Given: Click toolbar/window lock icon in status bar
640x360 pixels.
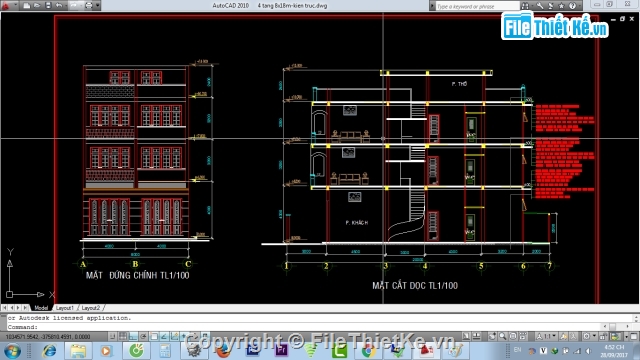Looking at the screenshot, I should click(603, 336).
